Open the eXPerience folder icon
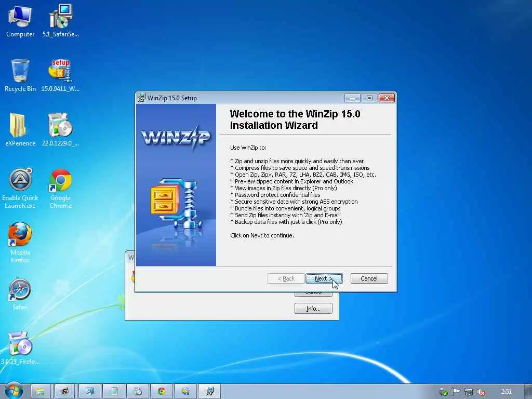532x399 pixels. [20, 129]
